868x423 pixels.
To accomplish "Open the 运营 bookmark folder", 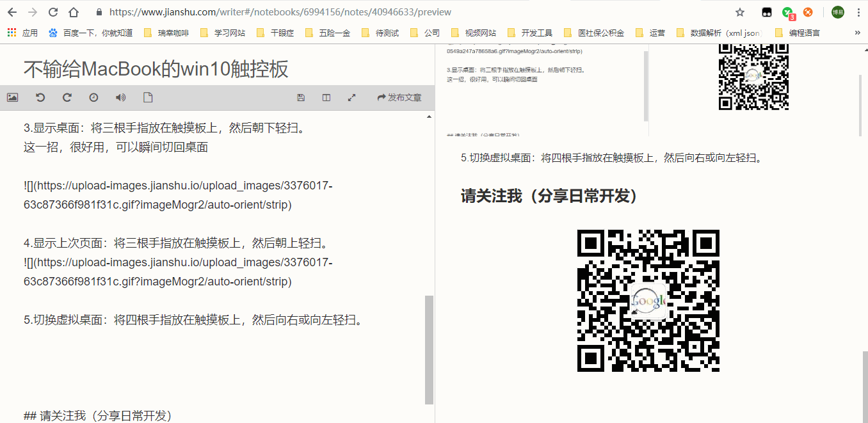I will (x=650, y=33).
